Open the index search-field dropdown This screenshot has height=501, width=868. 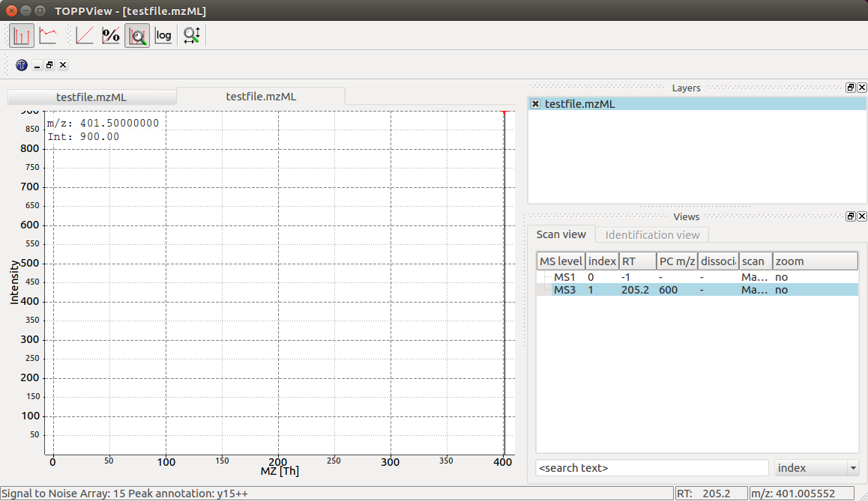pos(816,468)
